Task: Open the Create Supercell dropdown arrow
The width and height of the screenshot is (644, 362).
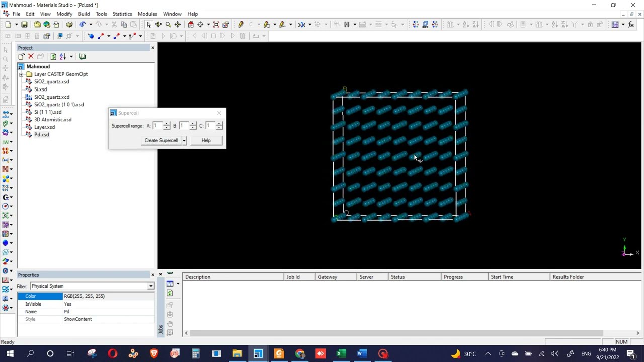Action: click(184, 141)
